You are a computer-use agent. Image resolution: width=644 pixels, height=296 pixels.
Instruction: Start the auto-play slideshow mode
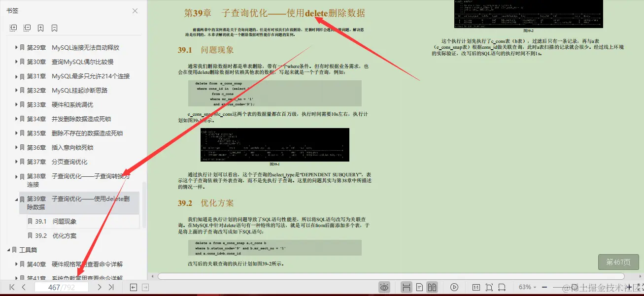(x=454, y=287)
